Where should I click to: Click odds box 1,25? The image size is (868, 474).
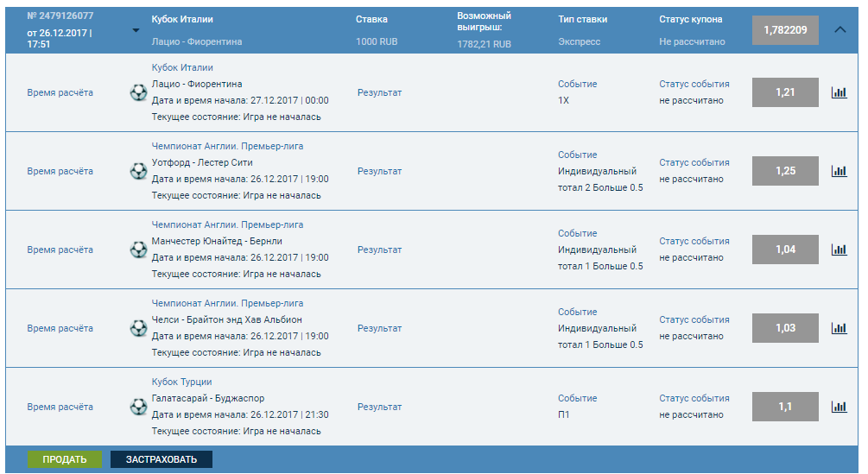tap(785, 171)
